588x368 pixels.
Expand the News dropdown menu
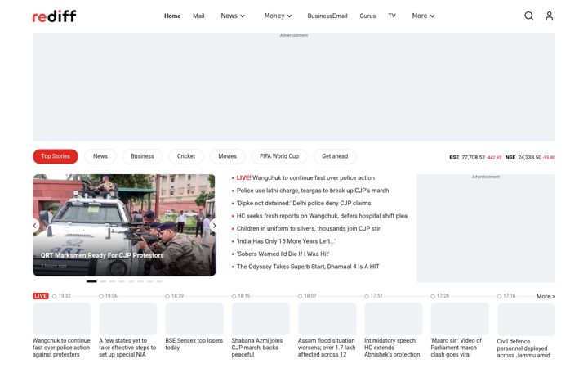click(233, 16)
